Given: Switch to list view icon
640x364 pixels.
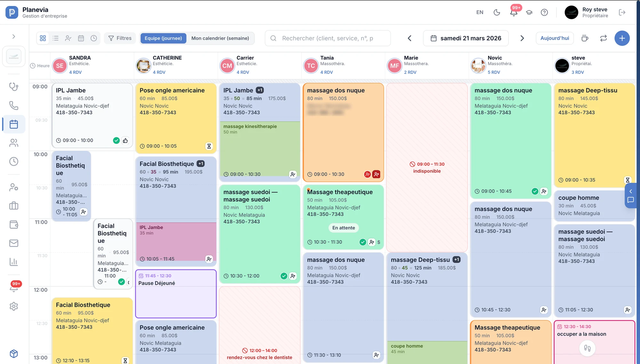Looking at the screenshot, I should tap(56, 38).
